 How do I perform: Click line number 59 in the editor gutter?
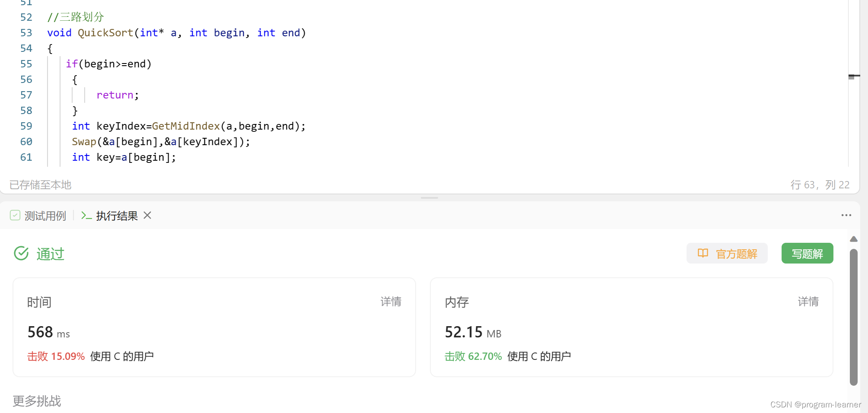(26, 126)
